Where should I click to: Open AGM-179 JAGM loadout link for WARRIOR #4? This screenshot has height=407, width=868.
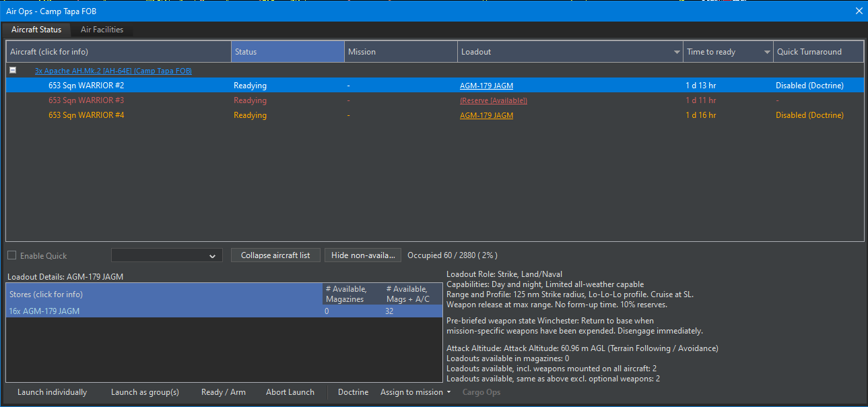[486, 115]
